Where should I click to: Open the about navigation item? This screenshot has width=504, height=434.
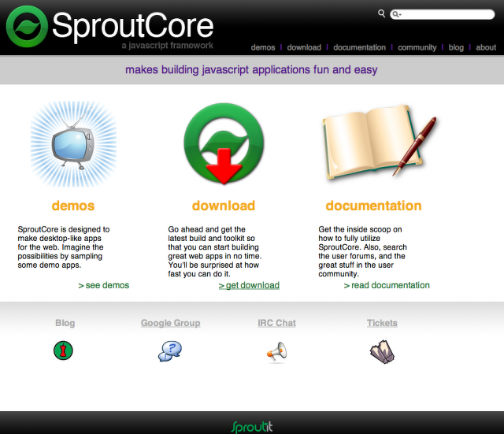[x=486, y=47]
